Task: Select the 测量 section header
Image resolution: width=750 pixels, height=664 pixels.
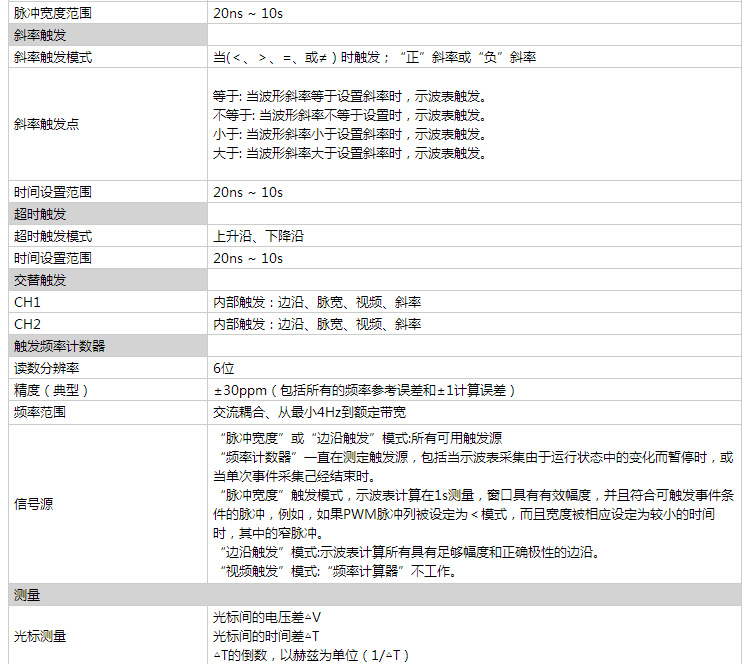Action: (x=27, y=594)
